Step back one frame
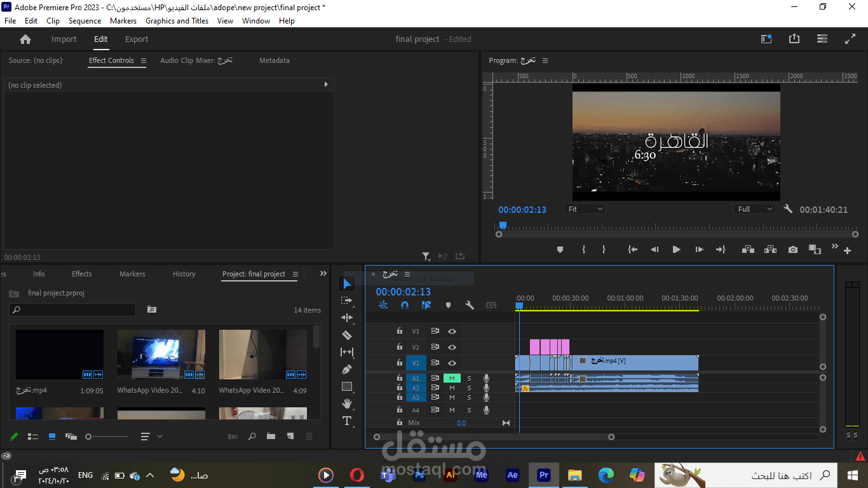 654,250
